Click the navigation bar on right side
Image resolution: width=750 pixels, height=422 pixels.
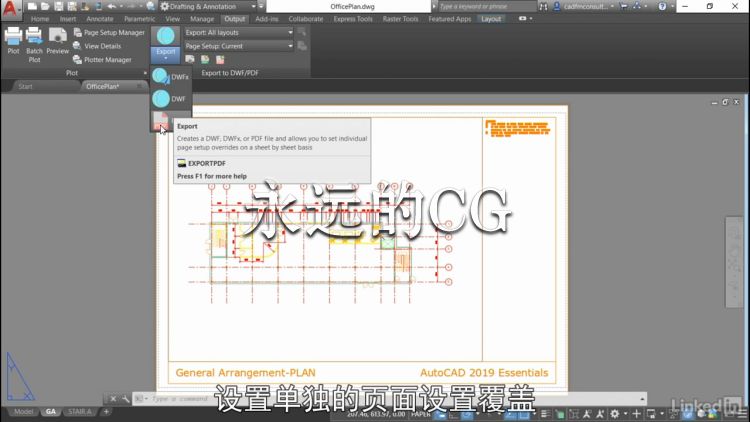tap(734, 262)
